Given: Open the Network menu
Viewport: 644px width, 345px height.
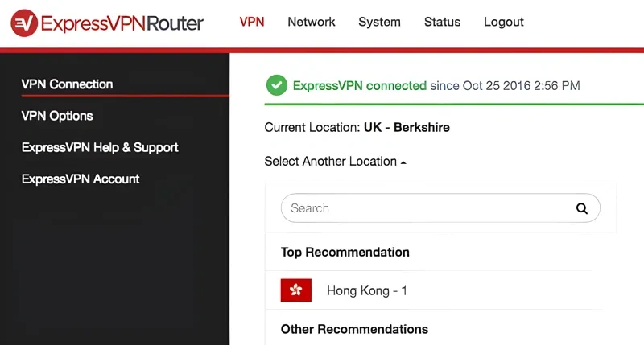Looking at the screenshot, I should click(x=312, y=22).
